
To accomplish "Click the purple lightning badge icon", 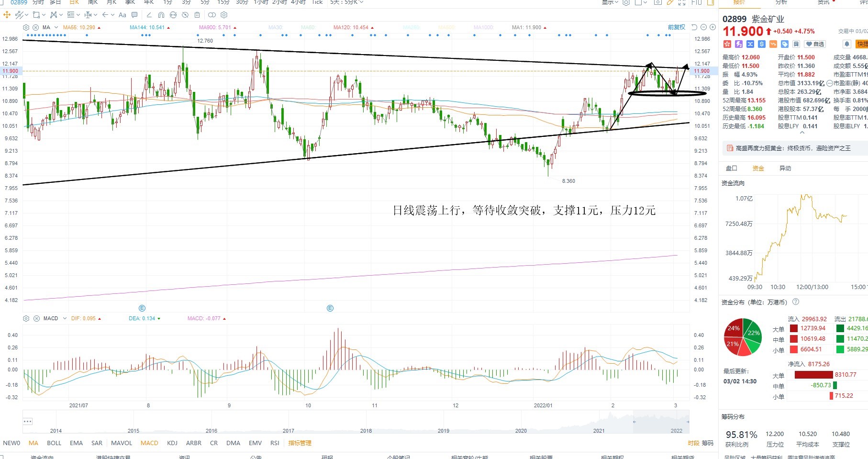I will (x=739, y=44).
